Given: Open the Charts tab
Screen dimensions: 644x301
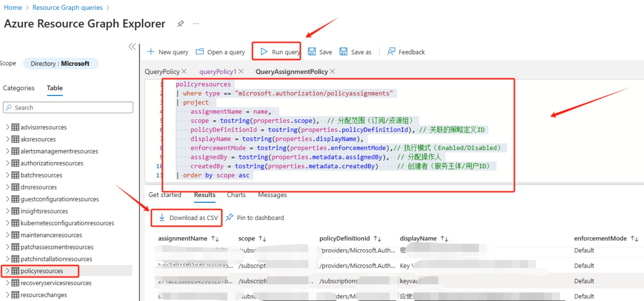Looking at the screenshot, I should 236,195.
